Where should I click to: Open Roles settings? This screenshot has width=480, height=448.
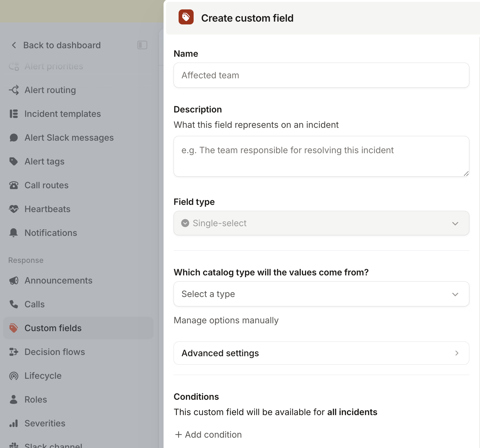tap(78, 399)
